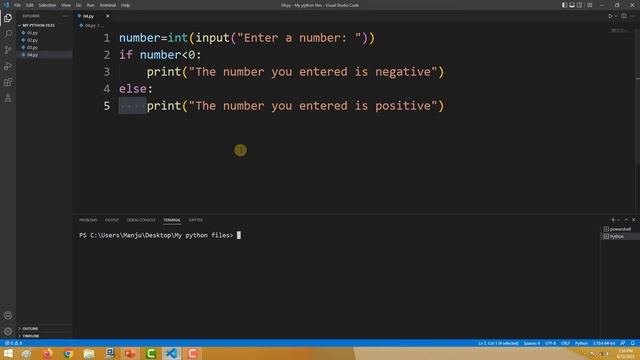This screenshot has width=640, height=360.
Task: Open the Source Control view
Action: point(8,50)
